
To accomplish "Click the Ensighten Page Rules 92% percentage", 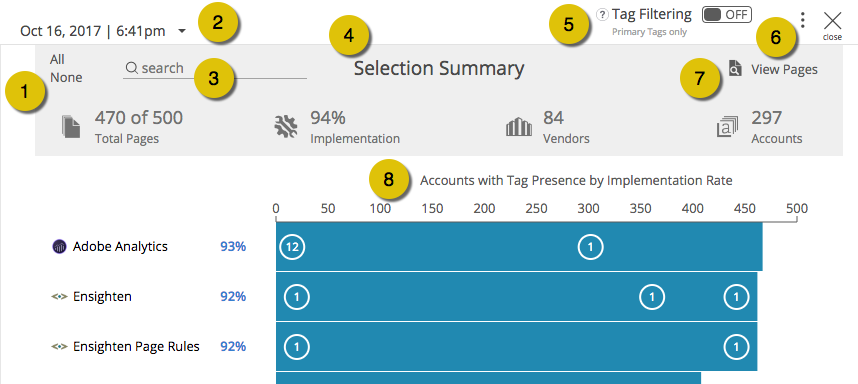I will point(233,346).
